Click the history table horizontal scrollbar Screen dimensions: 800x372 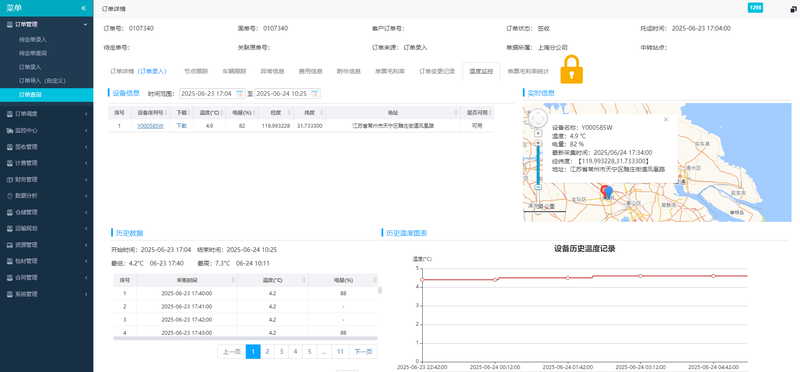pos(245,338)
